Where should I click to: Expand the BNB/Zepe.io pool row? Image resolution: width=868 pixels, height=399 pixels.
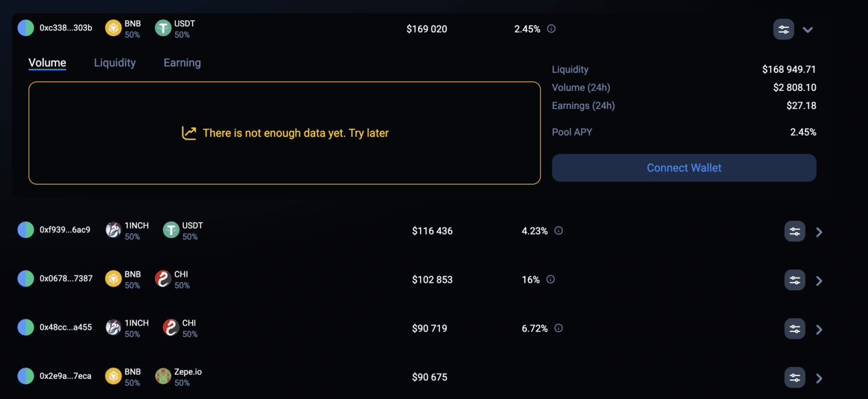tap(819, 378)
